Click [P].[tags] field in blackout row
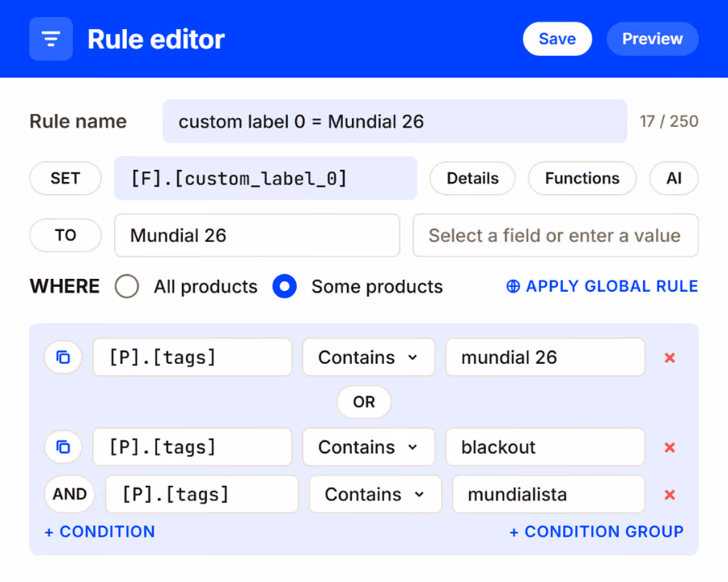Image resolution: width=728 pixels, height=582 pixels. [x=193, y=447]
